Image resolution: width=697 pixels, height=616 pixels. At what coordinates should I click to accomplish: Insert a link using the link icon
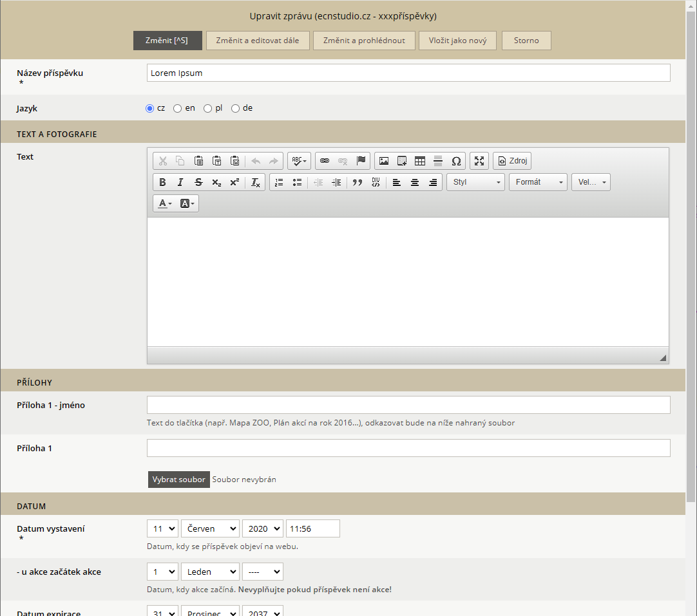click(325, 161)
